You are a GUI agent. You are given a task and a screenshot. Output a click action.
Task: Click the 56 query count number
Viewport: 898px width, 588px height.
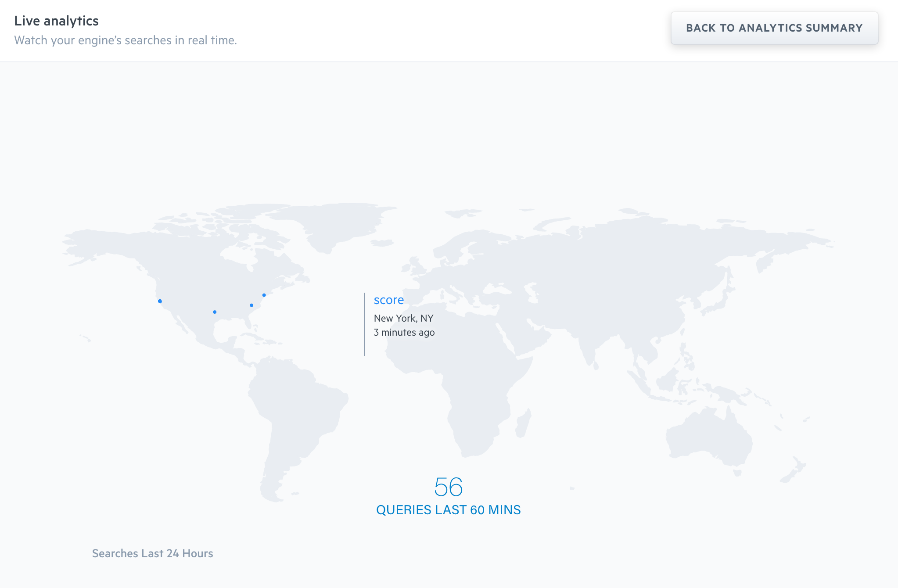point(449,487)
